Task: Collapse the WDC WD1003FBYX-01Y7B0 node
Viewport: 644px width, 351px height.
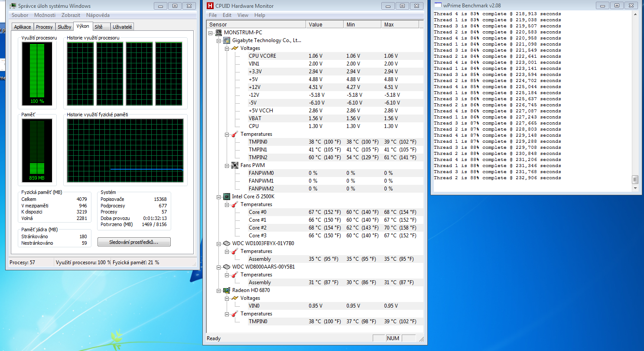Action: coord(219,243)
